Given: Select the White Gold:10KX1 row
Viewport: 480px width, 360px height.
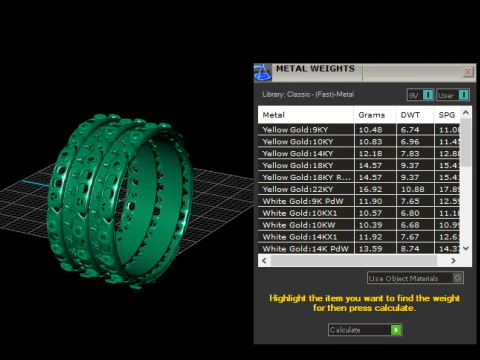Looking at the screenshot, I should (359, 213).
